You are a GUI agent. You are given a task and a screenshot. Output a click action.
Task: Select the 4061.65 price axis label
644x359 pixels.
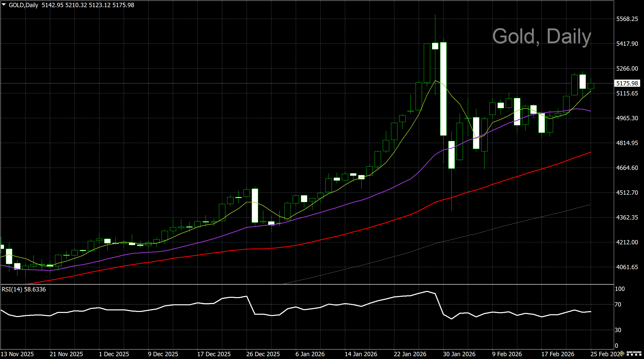point(627,267)
